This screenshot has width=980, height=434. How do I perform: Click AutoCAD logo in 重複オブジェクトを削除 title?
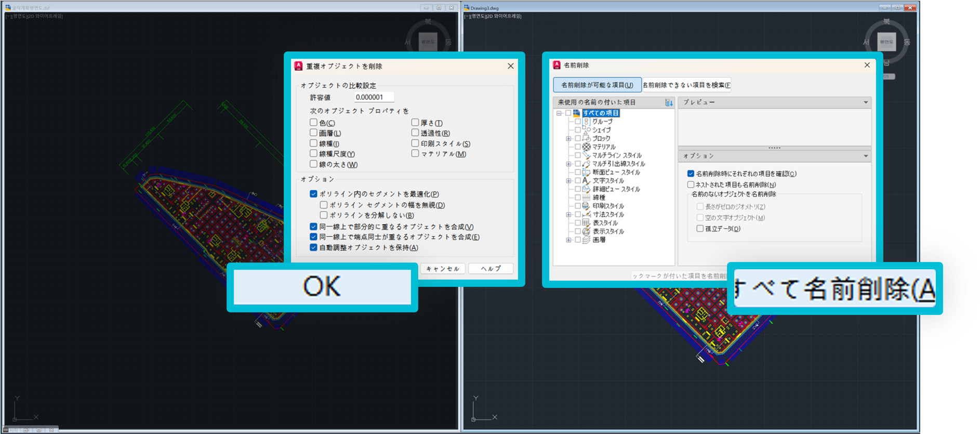pos(298,66)
